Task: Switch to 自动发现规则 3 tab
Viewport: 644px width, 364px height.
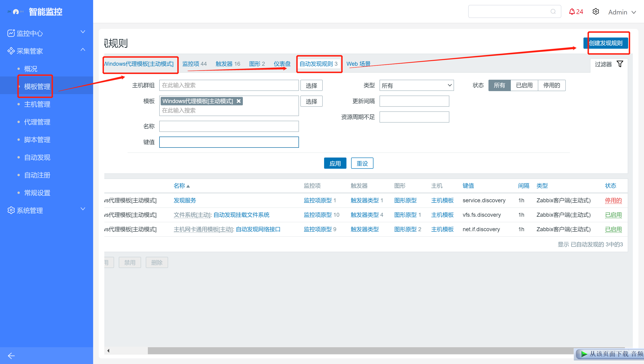Action: pyautogui.click(x=319, y=64)
